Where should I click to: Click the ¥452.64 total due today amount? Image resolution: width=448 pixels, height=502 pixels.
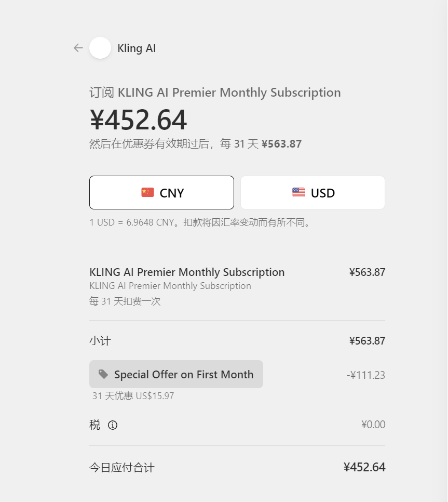pyautogui.click(x=364, y=467)
